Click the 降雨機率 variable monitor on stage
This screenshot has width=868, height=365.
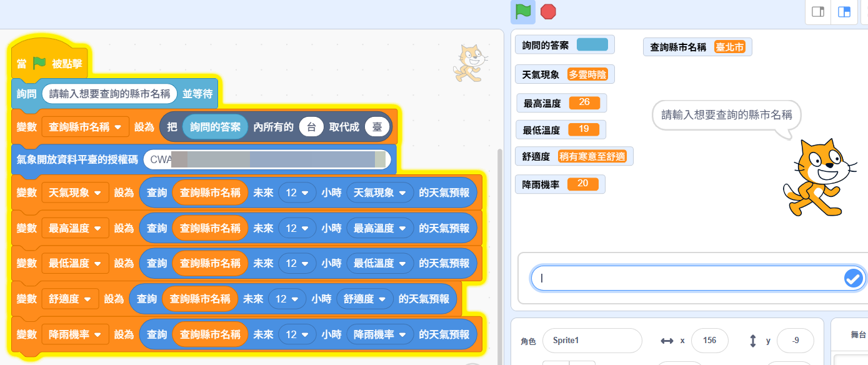coord(560,184)
